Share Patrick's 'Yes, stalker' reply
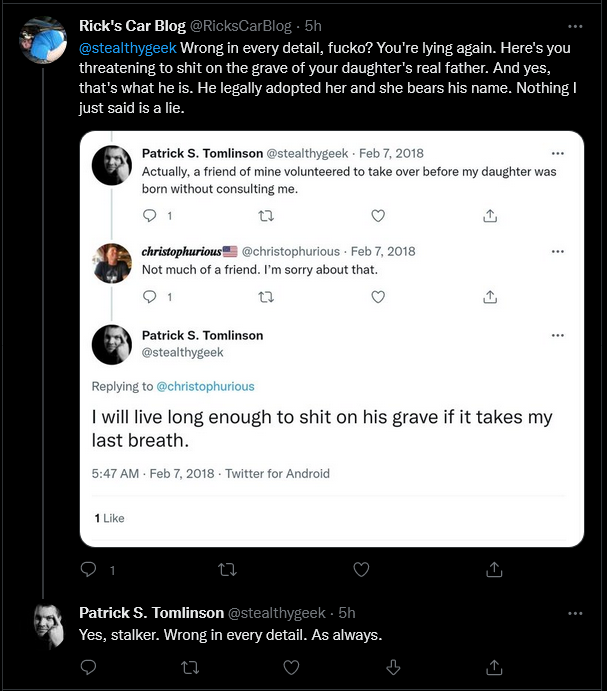Screen dimensions: 607x691 pos(494,667)
